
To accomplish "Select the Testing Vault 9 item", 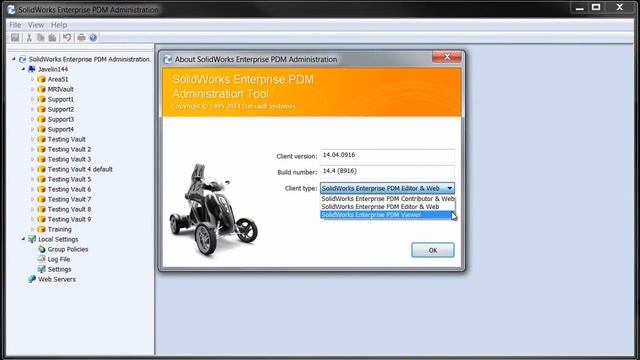I will pyautogui.click(x=69, y=219).
